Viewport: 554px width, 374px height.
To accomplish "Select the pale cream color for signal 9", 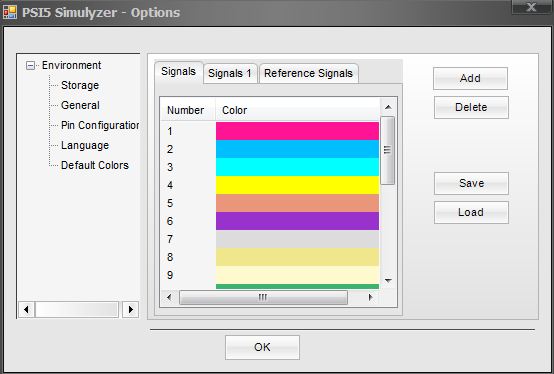I will coord(297,275).
